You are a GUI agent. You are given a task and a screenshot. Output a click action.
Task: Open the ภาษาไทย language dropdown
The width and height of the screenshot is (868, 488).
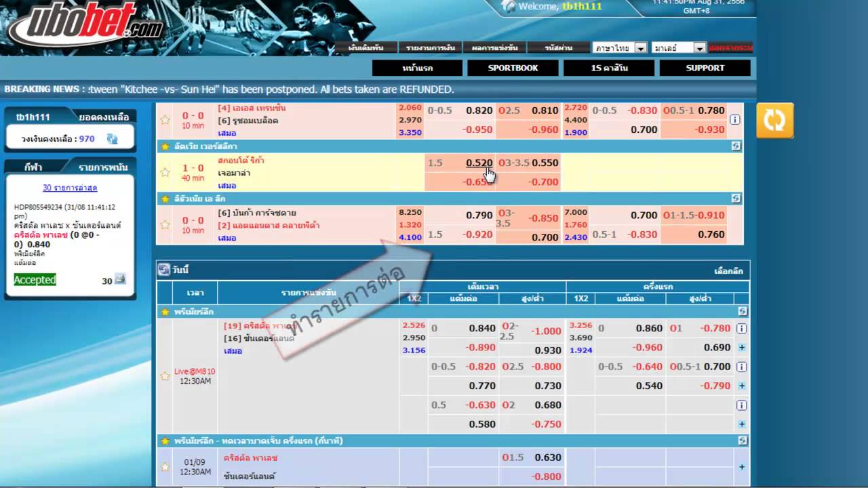pyautogui.click(x=620, y=47)
